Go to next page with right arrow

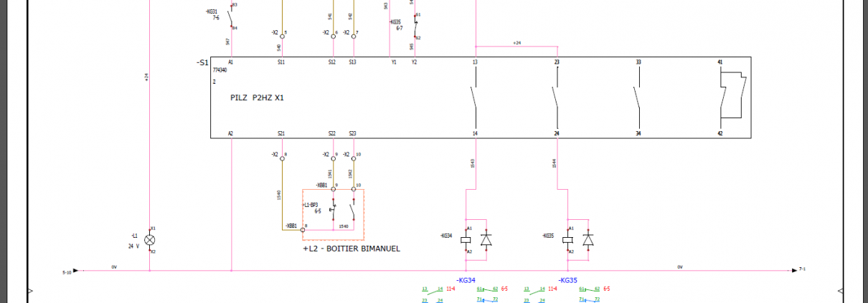pos(841,291)
